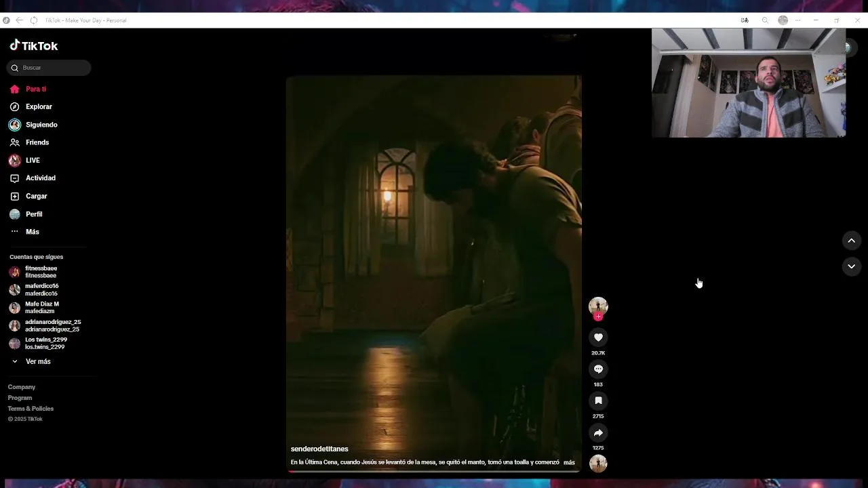
Task: Open creator avatar above like button
Action: point(598,306)
